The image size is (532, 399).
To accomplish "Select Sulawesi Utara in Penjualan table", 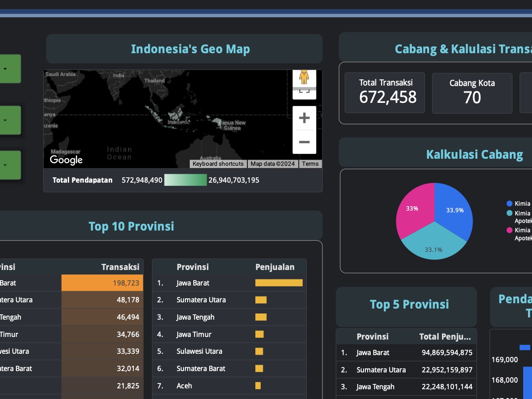I will coord(229,351).
